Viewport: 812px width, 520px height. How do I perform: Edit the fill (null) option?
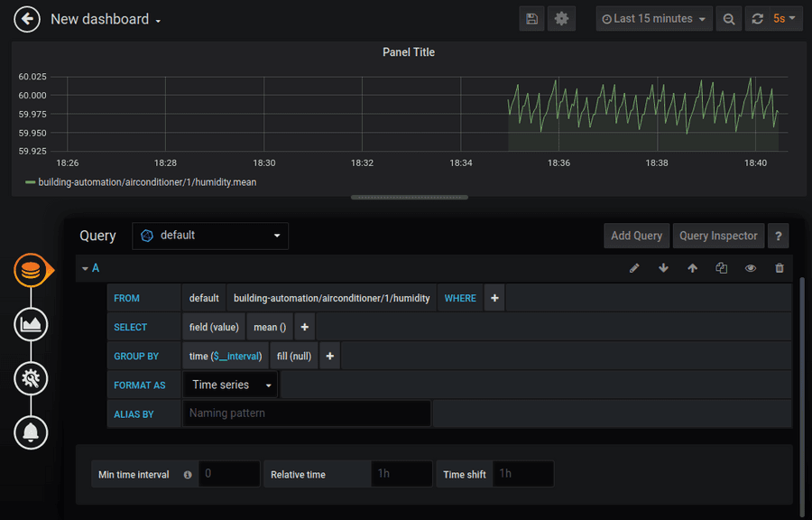(x=294, y=357)
